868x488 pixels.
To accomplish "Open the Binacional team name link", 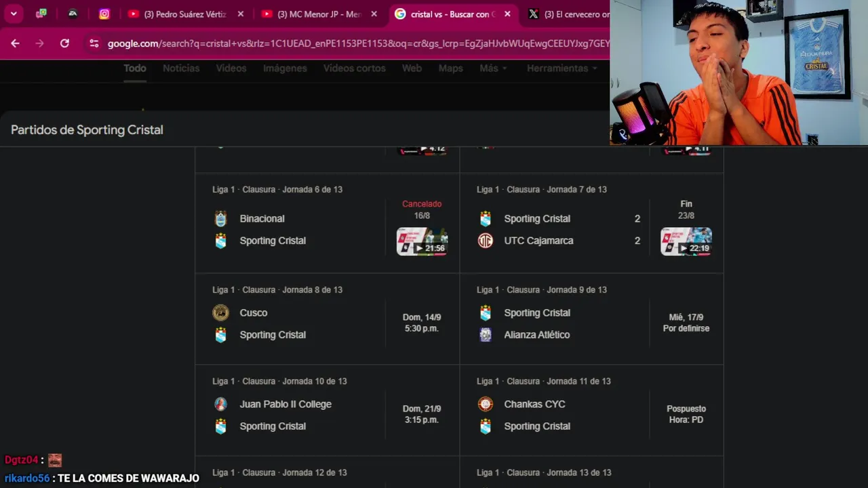I will pos(262,218).
